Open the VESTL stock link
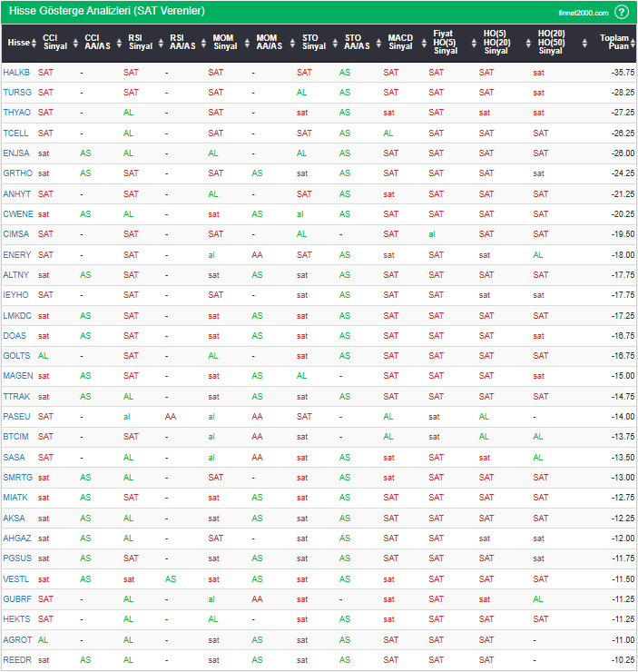The width and height of the screenshot is (638, 672). 16,578
